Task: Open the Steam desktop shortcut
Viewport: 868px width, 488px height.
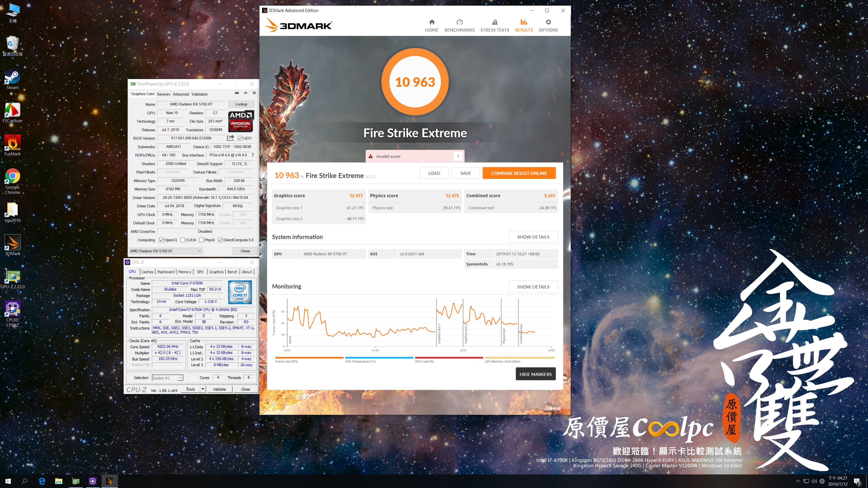Action: tap(12, 80)
